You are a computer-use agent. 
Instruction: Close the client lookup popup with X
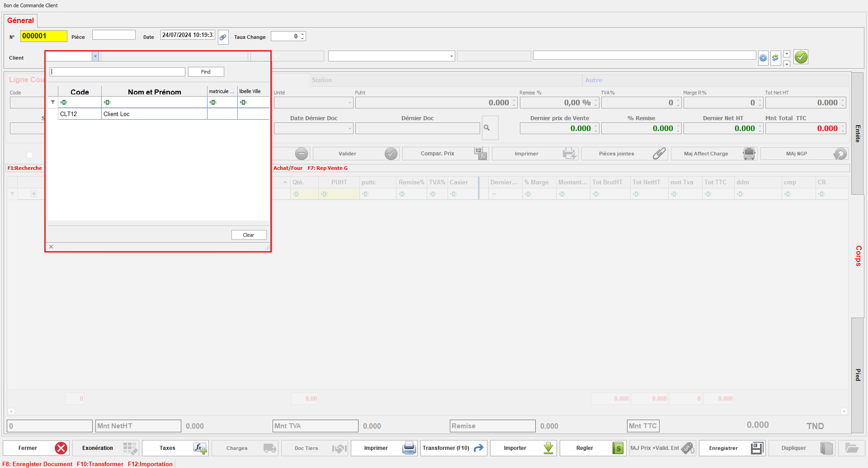(51, 247)
